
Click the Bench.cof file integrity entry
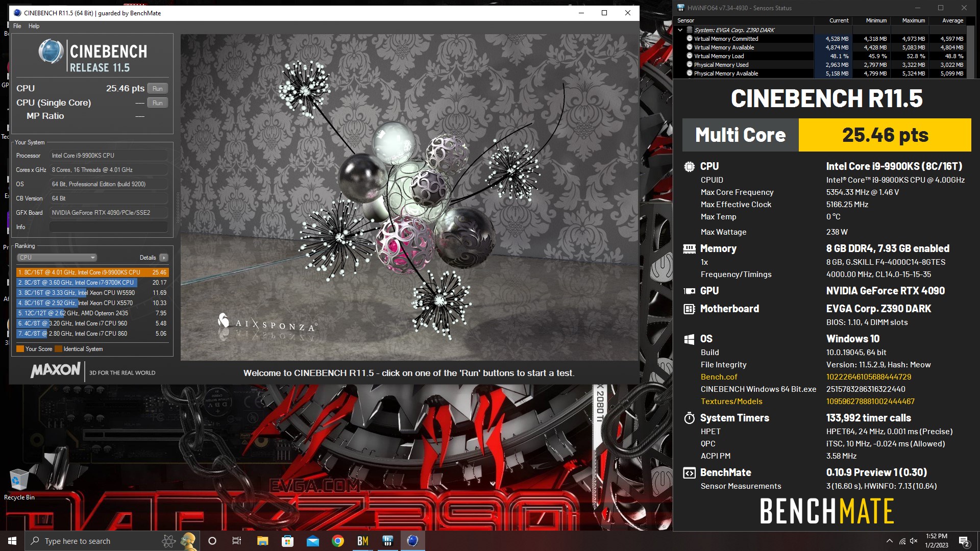coord(719,377)
